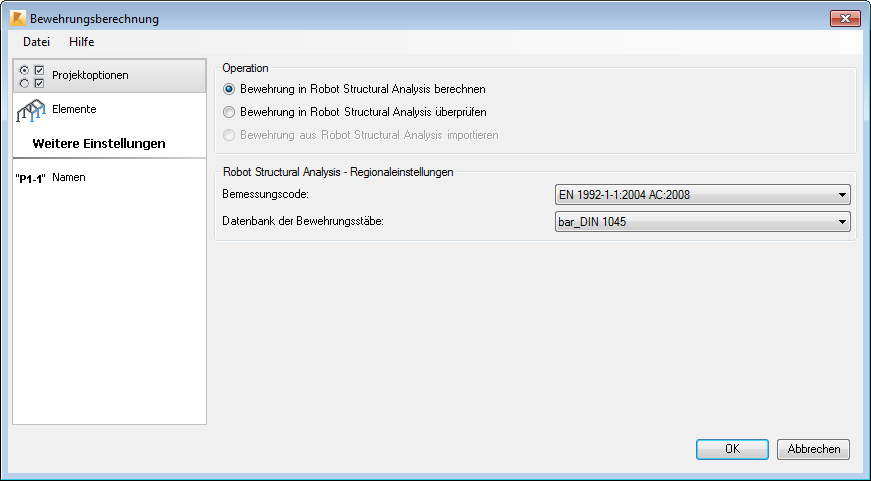The width and height of the screenshot is (871, 481).
Task: Click the application icon in title bar
Action: tap(18, 18)
